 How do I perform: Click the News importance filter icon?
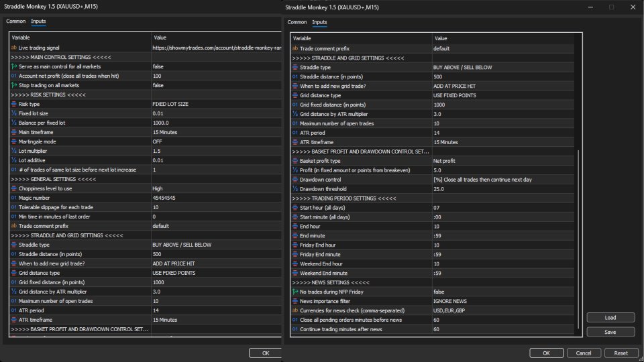pyautogui.click(x=295, y=301)
